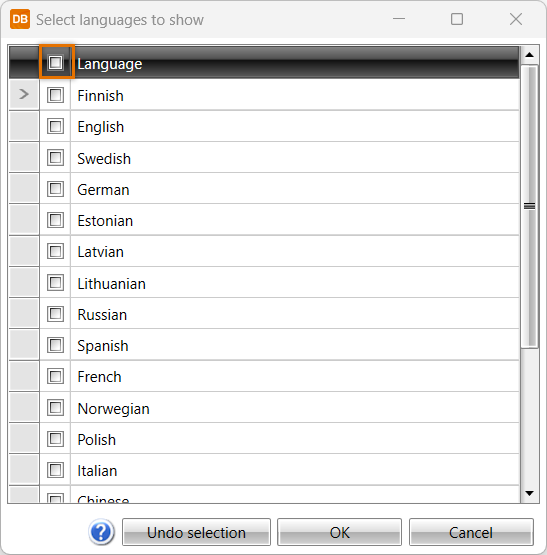Confirm with the OK button
Viewport: 547px width, 555px height.
340,532
